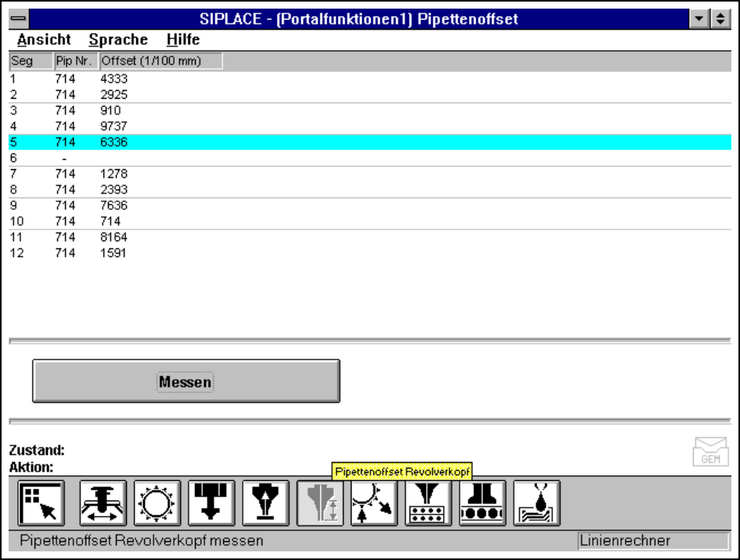Click the minimize down-arrow title button
This screenshot has width=740, height=560.
(x=699, y=19)
